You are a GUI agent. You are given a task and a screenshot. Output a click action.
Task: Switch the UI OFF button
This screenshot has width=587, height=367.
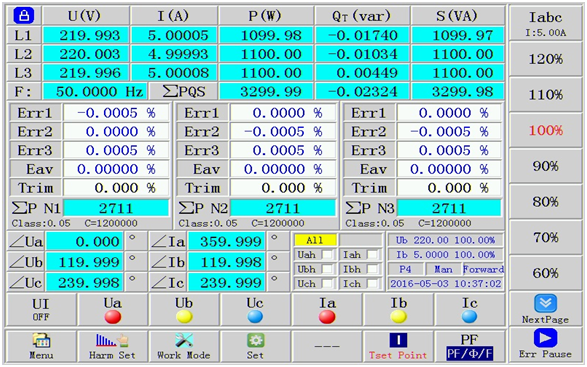[x=41, y=310]
